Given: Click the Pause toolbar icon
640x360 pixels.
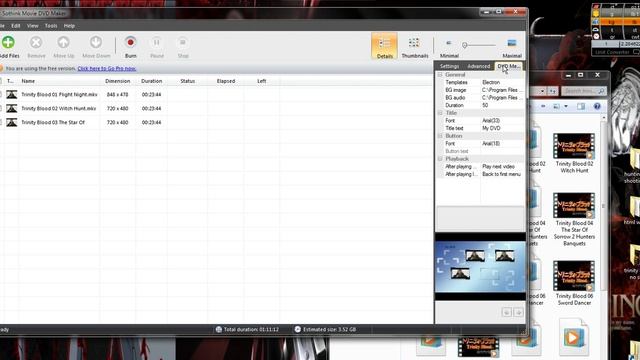Looking at the screenshot, I should pos(157,42).
